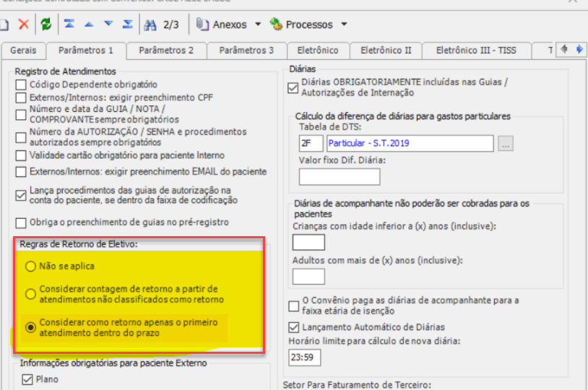The width and height of the screenshot is (588, 390).
Task: Check Externos/Internos exigir preenchimento CPF
Action: click(21, 97)
